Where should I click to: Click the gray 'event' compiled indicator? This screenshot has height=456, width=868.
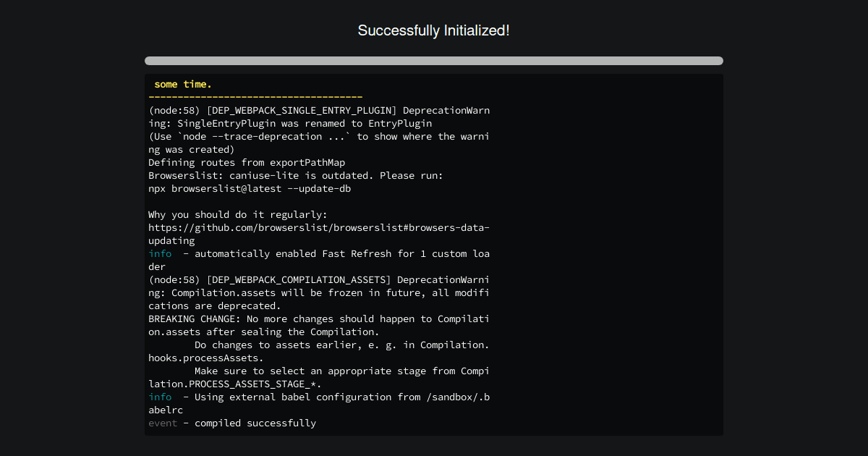pyautogui.click(x=162, y=423)
